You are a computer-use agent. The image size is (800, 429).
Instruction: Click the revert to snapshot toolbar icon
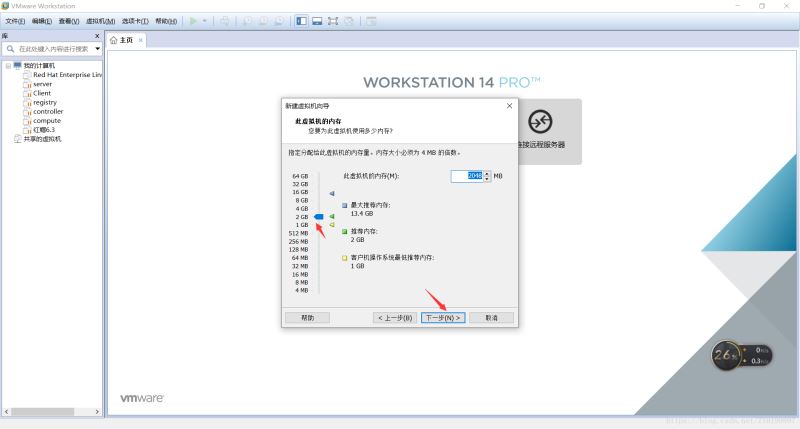tap(263, 21)
